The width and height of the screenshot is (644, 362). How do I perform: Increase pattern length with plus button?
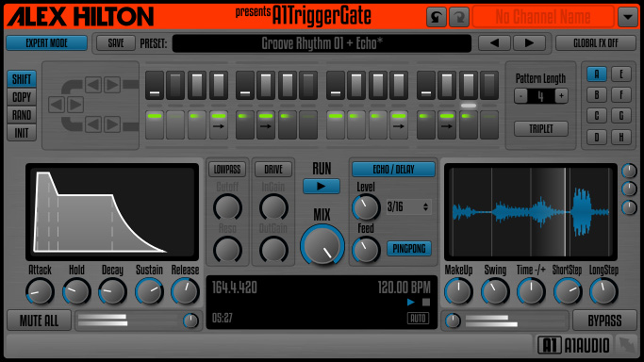pyautogui.click(x=561, y=96)
